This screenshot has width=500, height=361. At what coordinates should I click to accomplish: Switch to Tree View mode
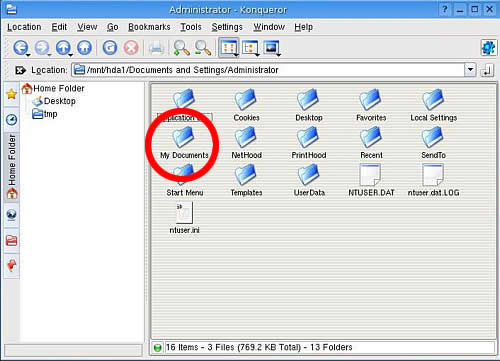(x=250, y=48)
